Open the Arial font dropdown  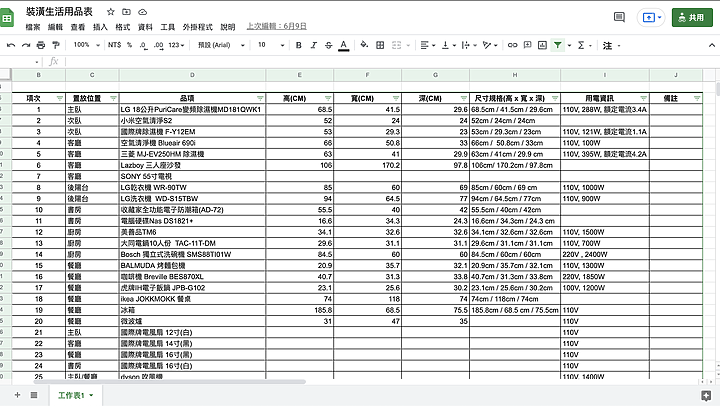tap(221, 45)
